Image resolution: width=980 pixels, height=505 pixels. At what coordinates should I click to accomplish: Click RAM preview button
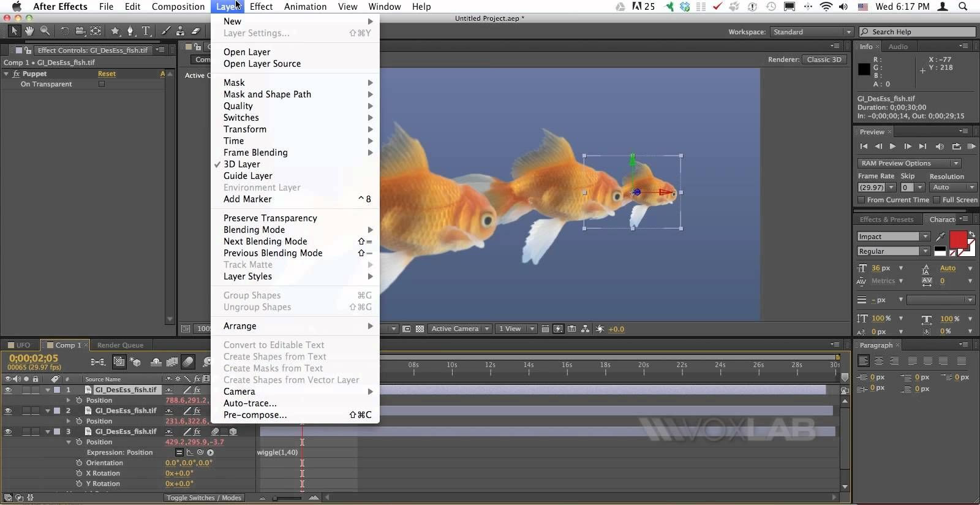coord(971,146)
